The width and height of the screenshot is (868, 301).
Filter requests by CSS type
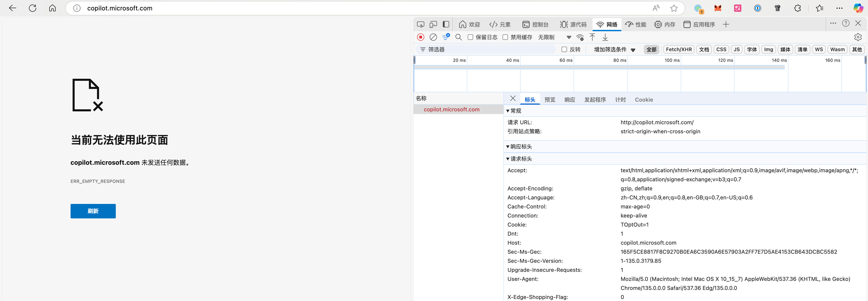point(721,49)
